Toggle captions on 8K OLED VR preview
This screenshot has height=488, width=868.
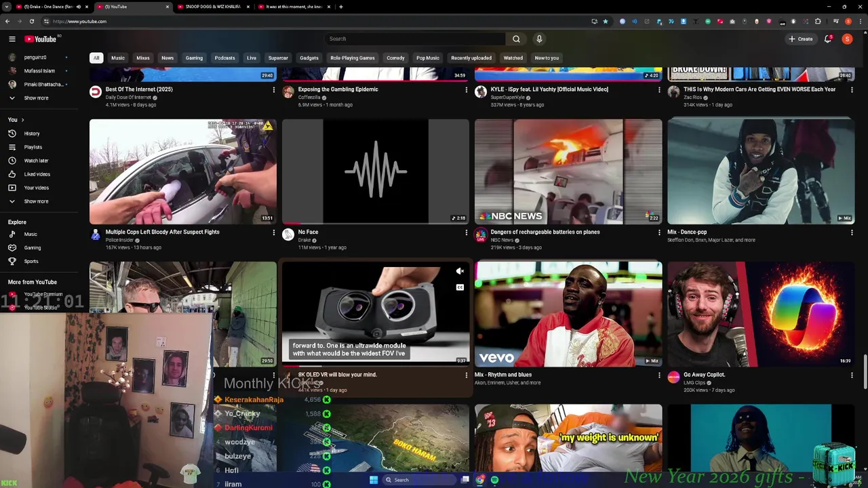(460, 287)
